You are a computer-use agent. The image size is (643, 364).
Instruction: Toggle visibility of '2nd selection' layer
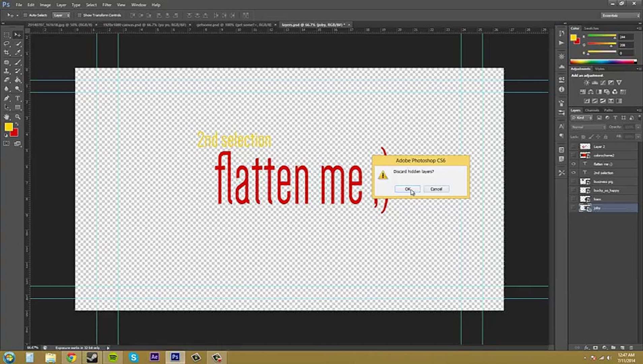(x=573, y=173)
